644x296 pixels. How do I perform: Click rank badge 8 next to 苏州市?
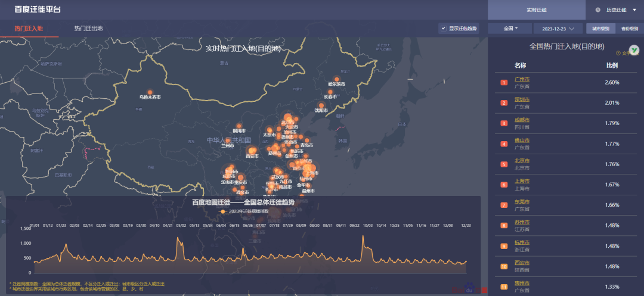point(504,226)
